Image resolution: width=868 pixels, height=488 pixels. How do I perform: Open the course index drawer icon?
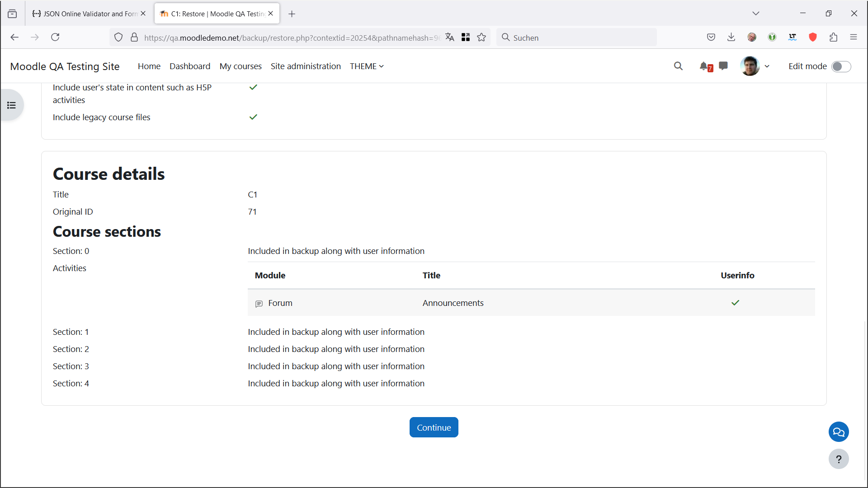tap(12, 105)
